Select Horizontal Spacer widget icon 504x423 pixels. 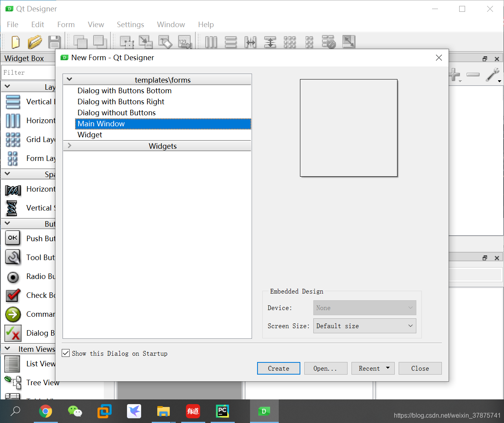click(13, 190)
